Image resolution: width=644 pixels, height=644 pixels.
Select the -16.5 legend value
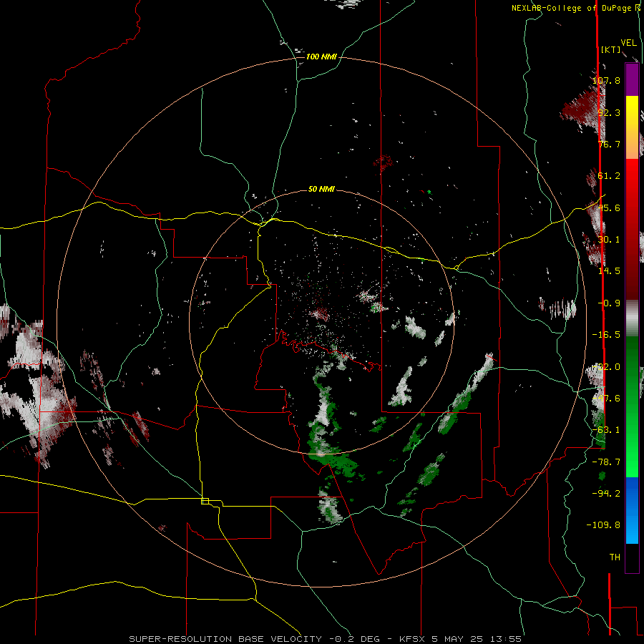pyautogui.click(x=606, y=335)
